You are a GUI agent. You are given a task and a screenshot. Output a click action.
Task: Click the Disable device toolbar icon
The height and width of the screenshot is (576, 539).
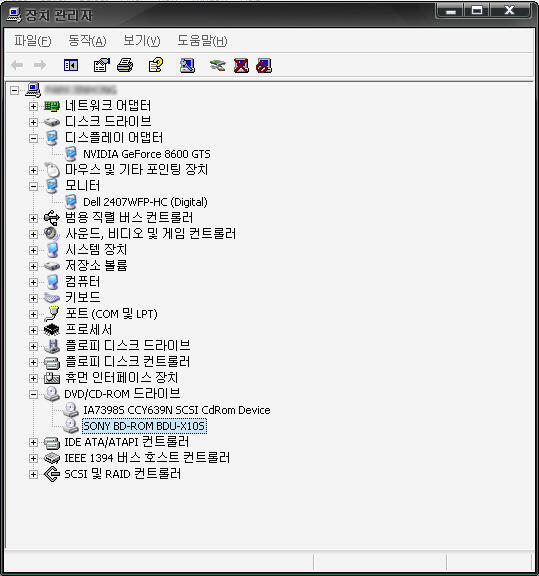tap(264, 66)
